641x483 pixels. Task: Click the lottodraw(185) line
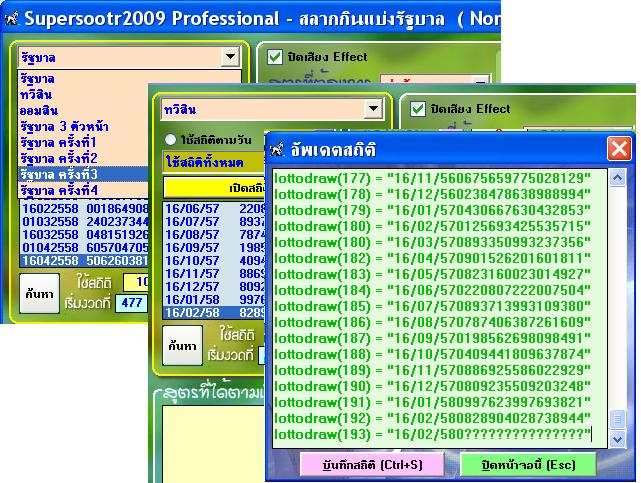click(432, 306)
